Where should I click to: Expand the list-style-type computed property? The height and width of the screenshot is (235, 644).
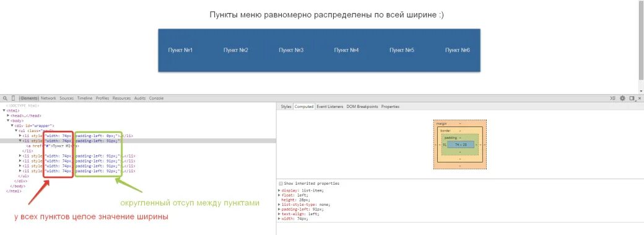[280, 205]
